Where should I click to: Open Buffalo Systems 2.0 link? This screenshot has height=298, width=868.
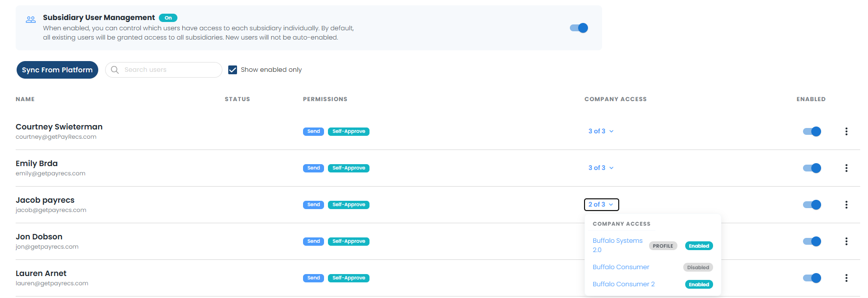[618, 245]
